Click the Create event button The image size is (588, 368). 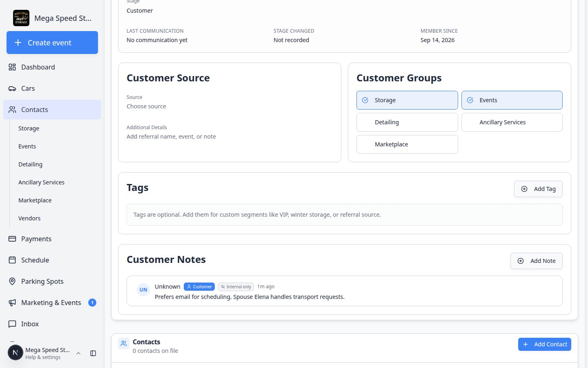(52, 43)
